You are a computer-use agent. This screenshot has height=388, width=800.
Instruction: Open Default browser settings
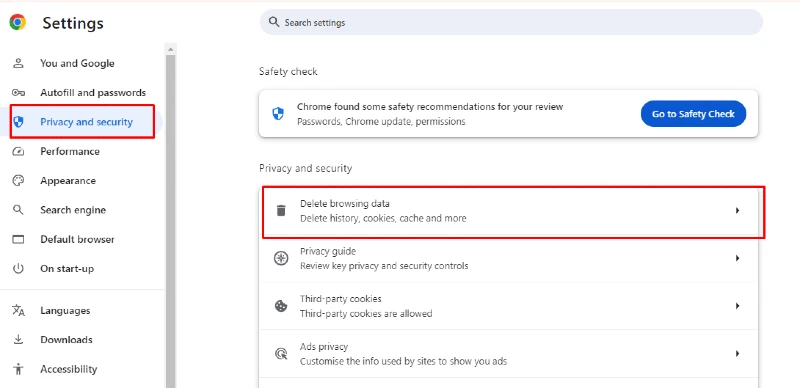tap(78, 239)
